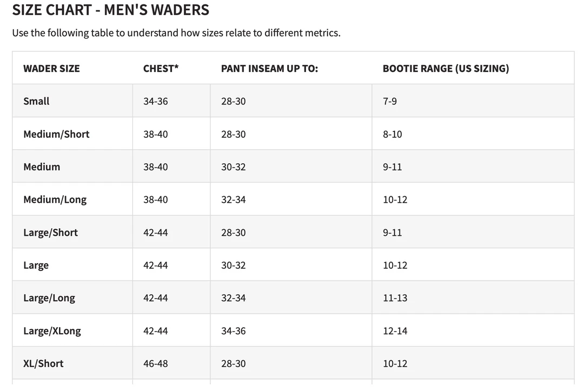Click the 34-36 inseam value for Large/XLong
The image size is (584, 392).
233,331
